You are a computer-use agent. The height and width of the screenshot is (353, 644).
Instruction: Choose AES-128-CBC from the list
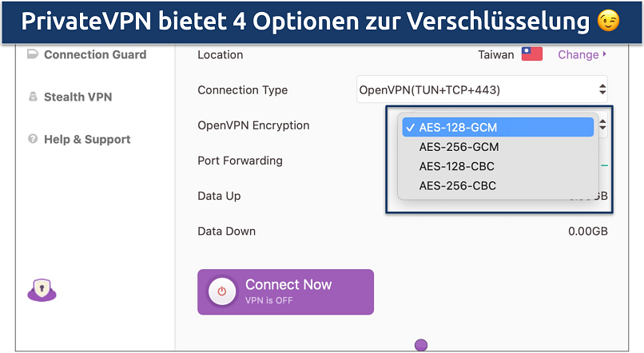(456, 166)
